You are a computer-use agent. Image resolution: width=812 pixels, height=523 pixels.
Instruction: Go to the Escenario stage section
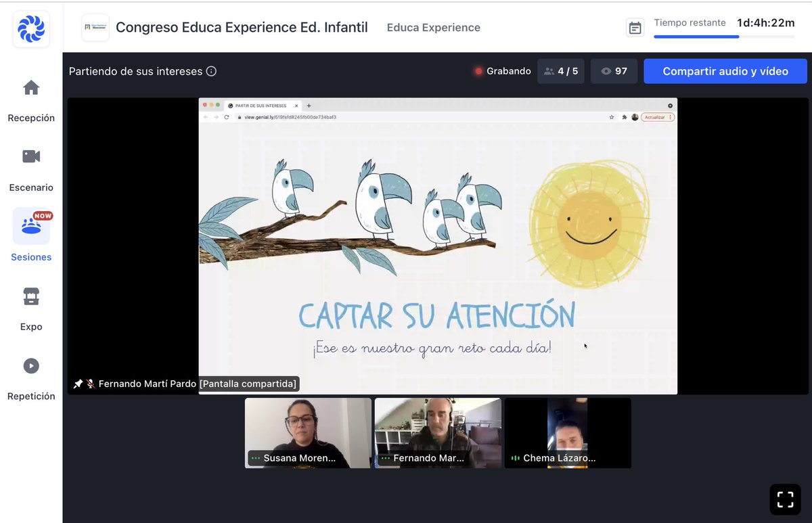coord(31,156)
